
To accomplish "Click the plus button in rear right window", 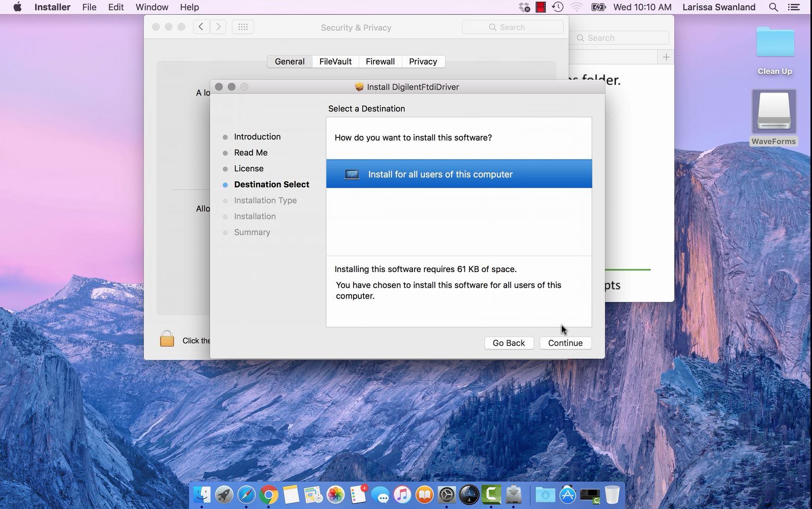I will (666, 57).
